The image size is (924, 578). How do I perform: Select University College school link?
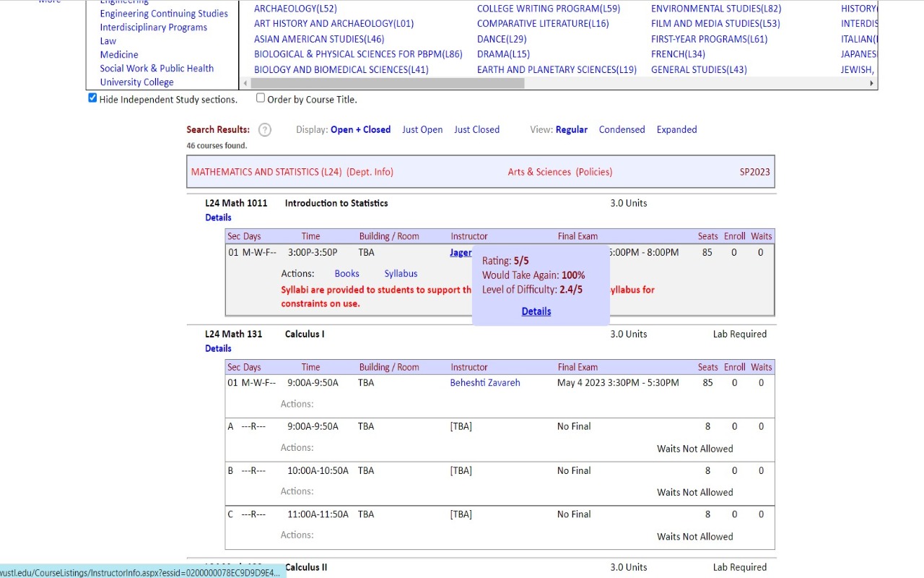pyautogui.click(x=136, y=82)
